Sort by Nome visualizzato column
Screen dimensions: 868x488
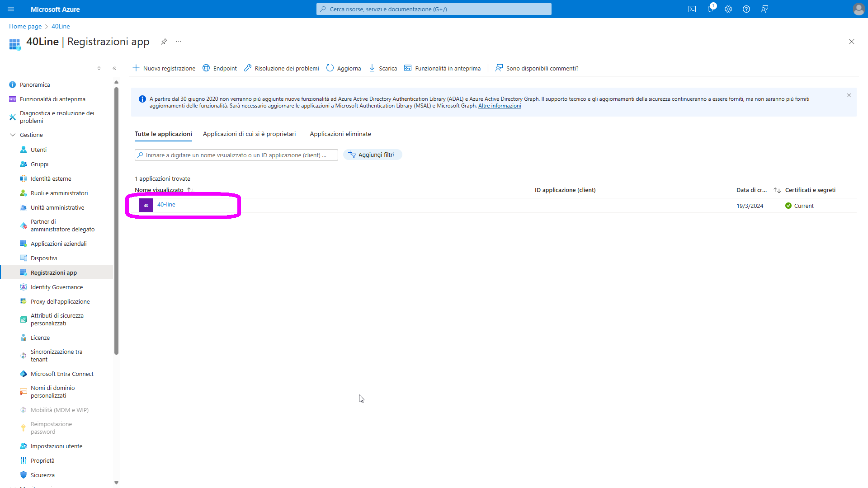coord(159,190)
